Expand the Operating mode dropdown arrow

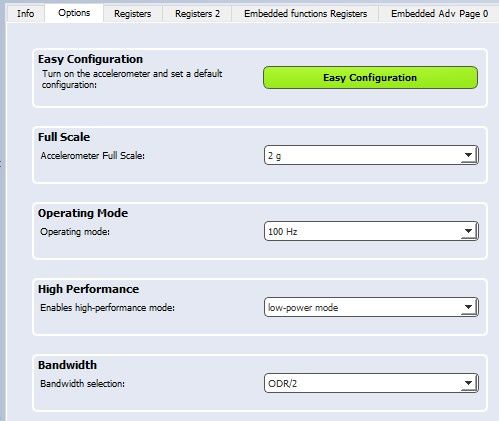click(468, 231)
